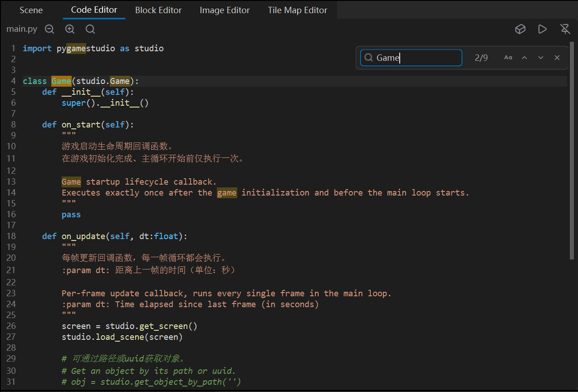Open the Image Editor tab

click(225, 10)
